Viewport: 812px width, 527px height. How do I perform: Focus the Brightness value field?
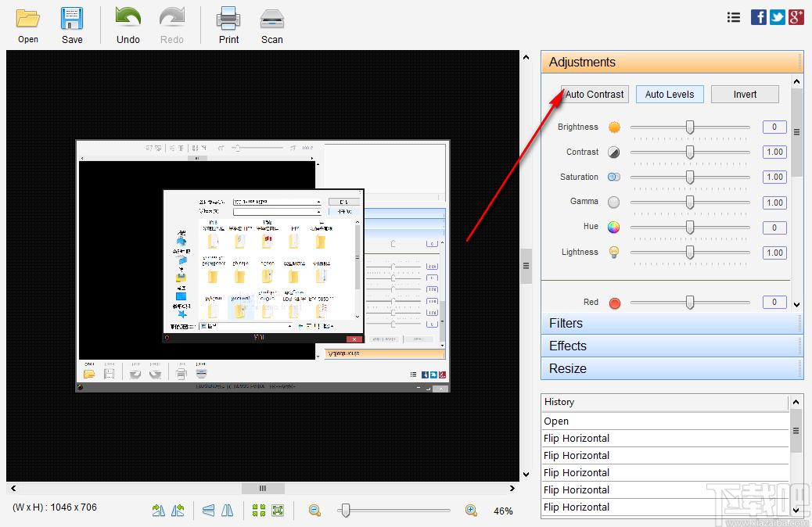coord(774,127)
